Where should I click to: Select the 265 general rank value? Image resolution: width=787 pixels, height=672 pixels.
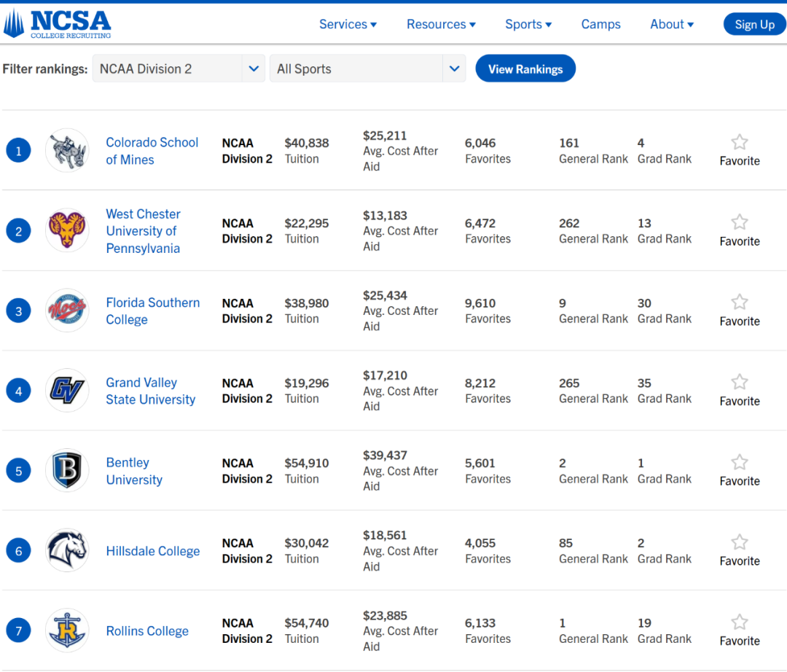(569, 383)
